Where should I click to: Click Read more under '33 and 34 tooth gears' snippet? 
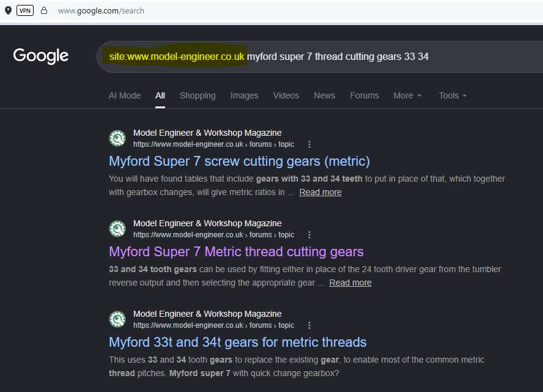tap(350, 283)
